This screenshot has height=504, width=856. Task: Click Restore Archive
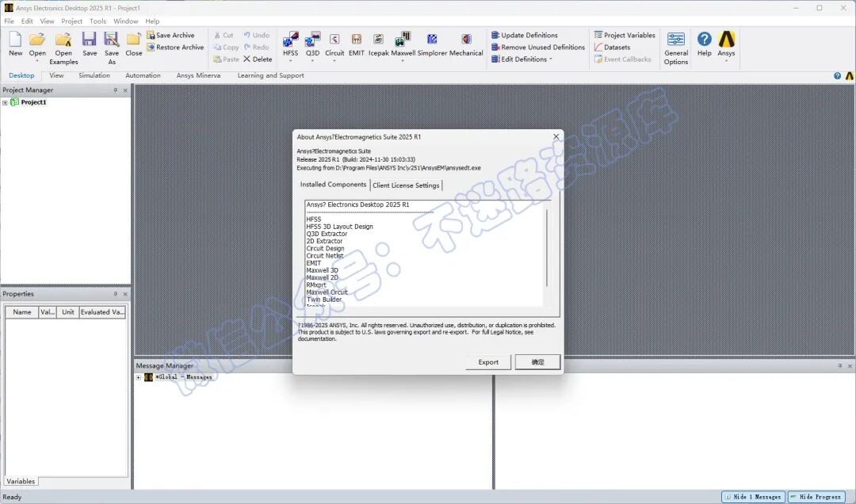[174, 48]
